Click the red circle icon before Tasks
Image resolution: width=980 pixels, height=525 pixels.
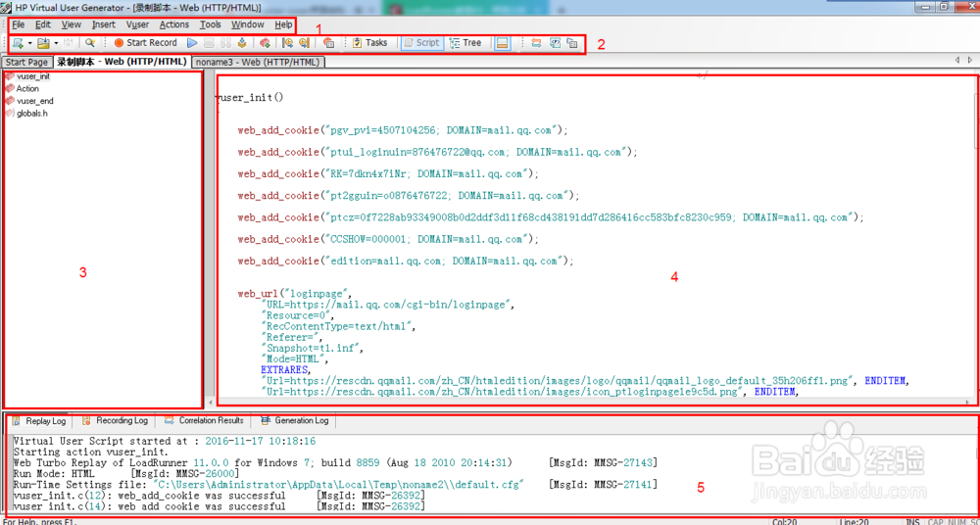coord(328,43)
